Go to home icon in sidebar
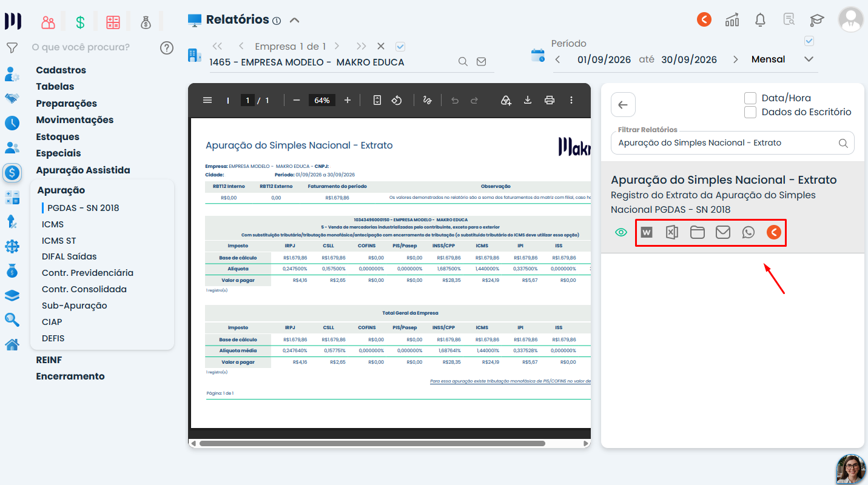 [12, 345]
